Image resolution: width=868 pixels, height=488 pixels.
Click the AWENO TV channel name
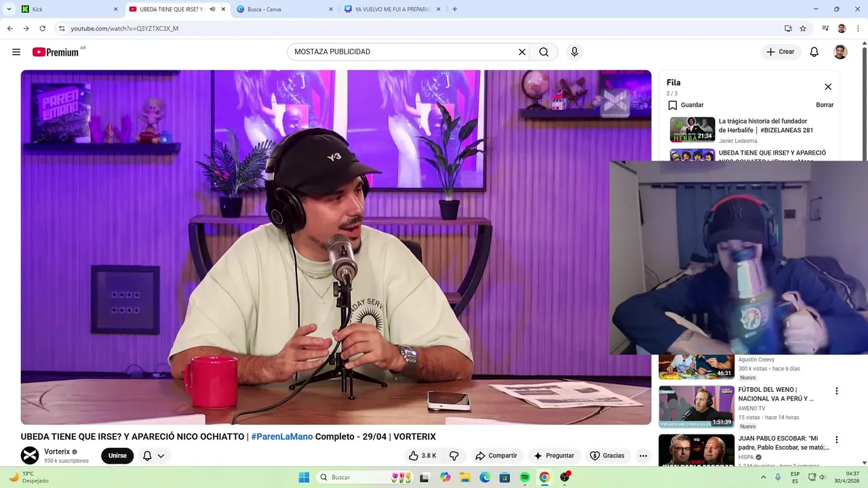[x=751, y=409]
